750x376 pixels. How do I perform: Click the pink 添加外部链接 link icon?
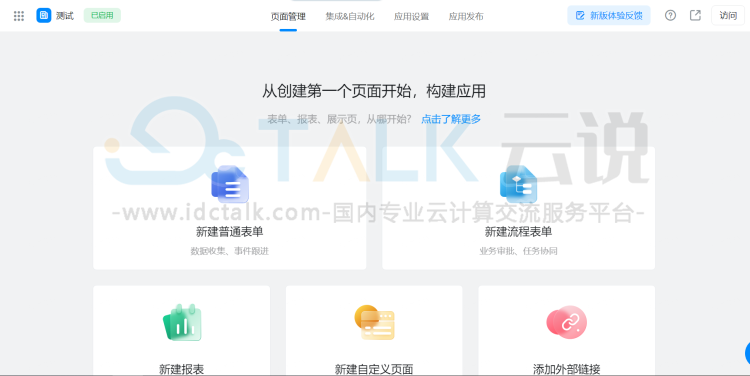click(x=567, y=322)
